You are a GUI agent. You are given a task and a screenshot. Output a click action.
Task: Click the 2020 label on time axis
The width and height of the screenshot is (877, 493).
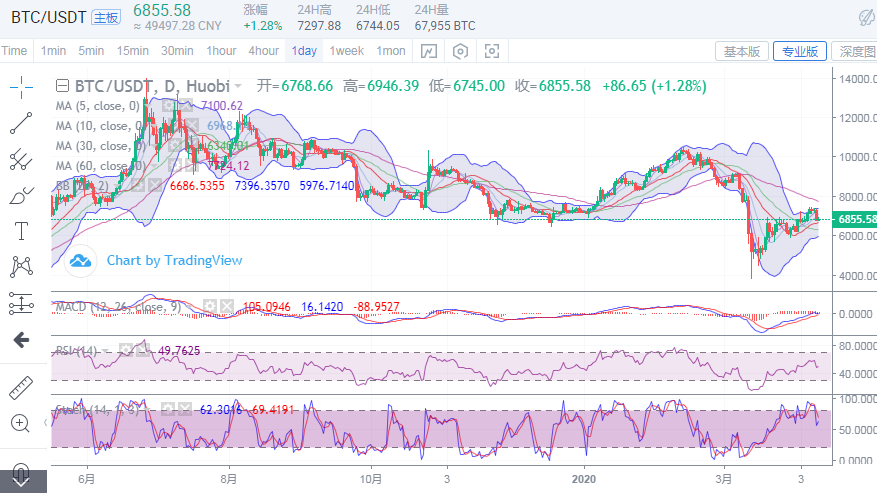tap(583, 479)
